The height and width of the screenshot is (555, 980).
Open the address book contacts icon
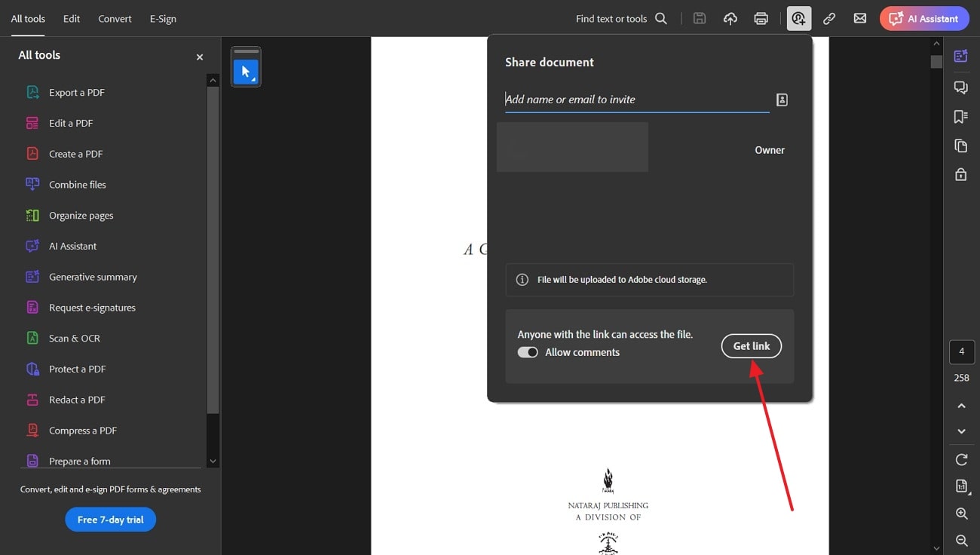click(x=782, y=100)
